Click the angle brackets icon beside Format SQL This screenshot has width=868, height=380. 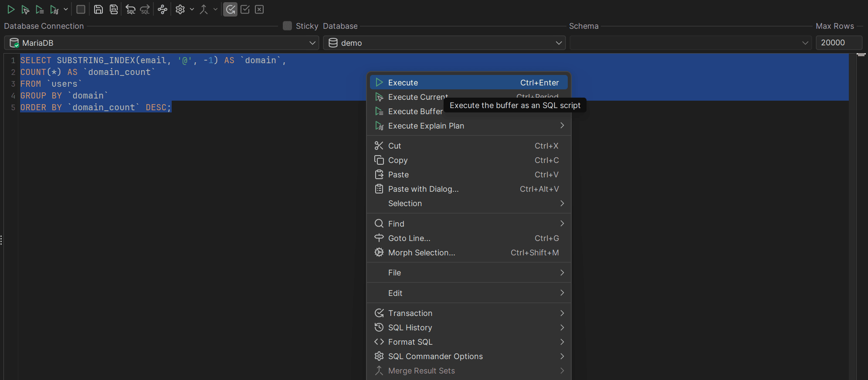[379, 342]
